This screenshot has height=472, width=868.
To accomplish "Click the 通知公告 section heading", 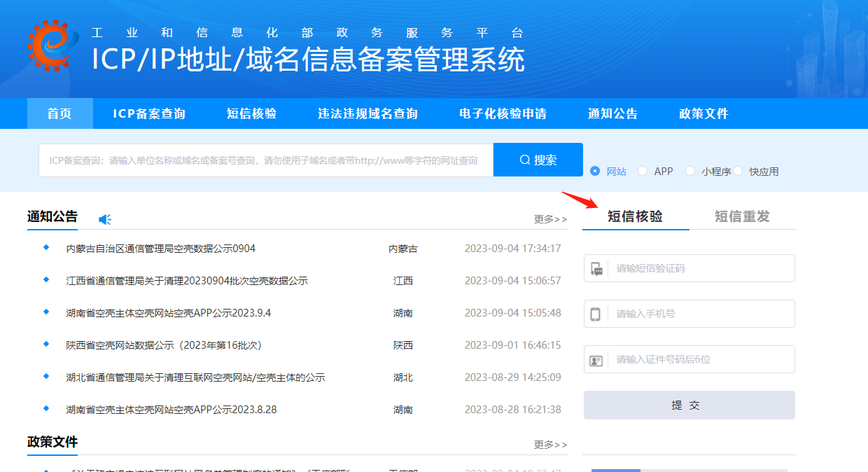I will tap(52, 216).
